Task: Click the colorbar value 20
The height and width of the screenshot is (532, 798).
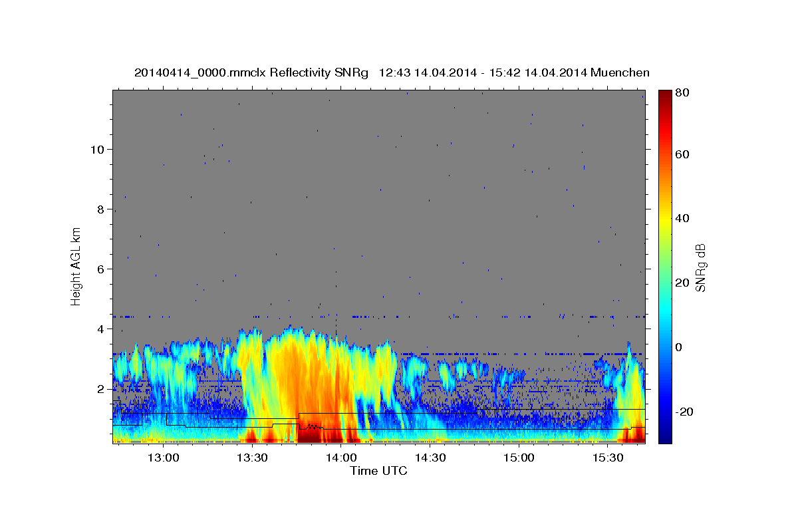Action: pos(681,283)
